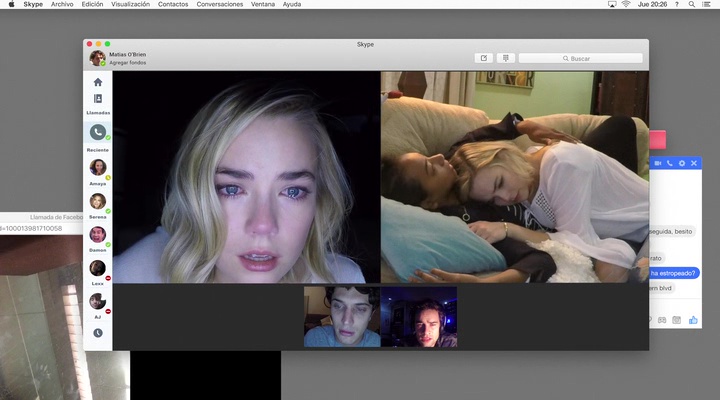
Task: Send a thumbs-up like in Messenger
Action: click(693, 320)
